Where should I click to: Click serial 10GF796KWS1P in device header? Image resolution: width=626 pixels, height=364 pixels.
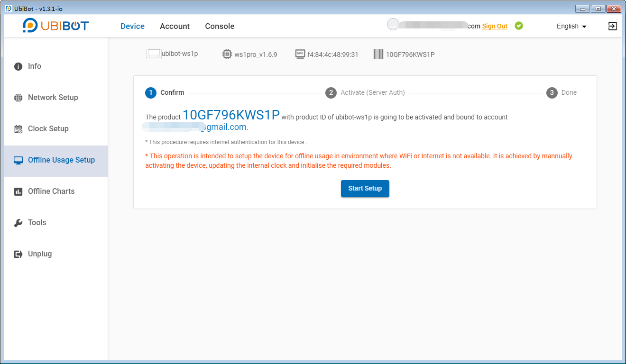point(410,55)
